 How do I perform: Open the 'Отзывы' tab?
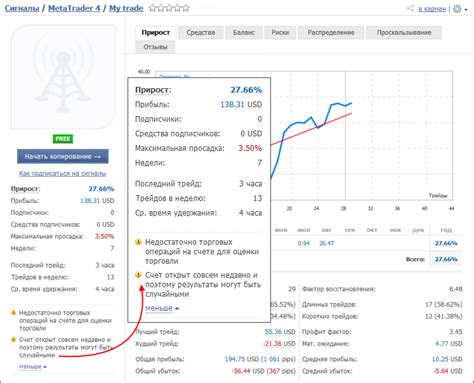pos(155,47)
